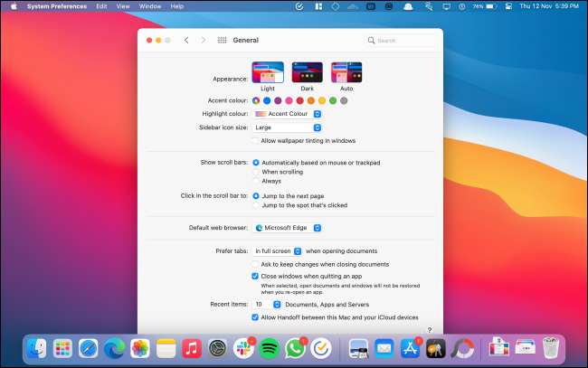Show all preferences grid icon

click(222, 40)
